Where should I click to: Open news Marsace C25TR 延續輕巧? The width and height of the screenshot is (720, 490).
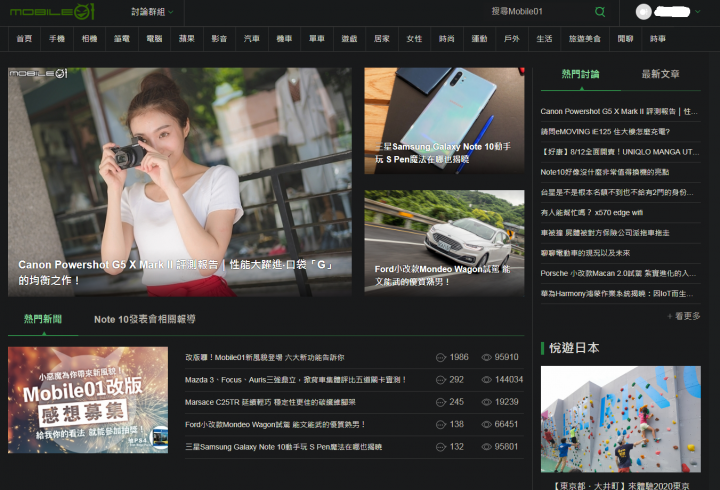pos(270,402)
